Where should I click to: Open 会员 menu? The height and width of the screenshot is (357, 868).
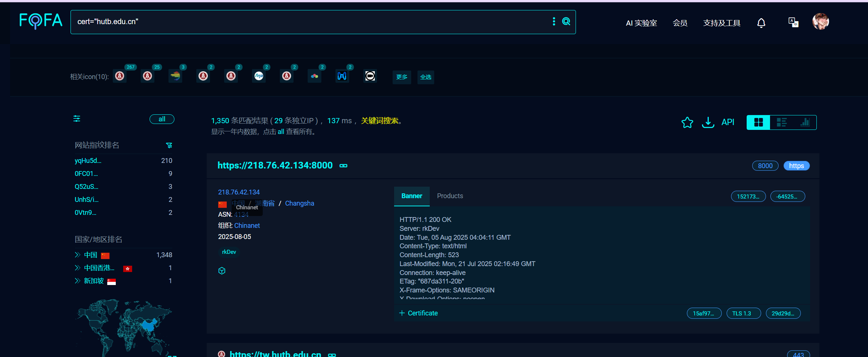(x=680, y=23)
